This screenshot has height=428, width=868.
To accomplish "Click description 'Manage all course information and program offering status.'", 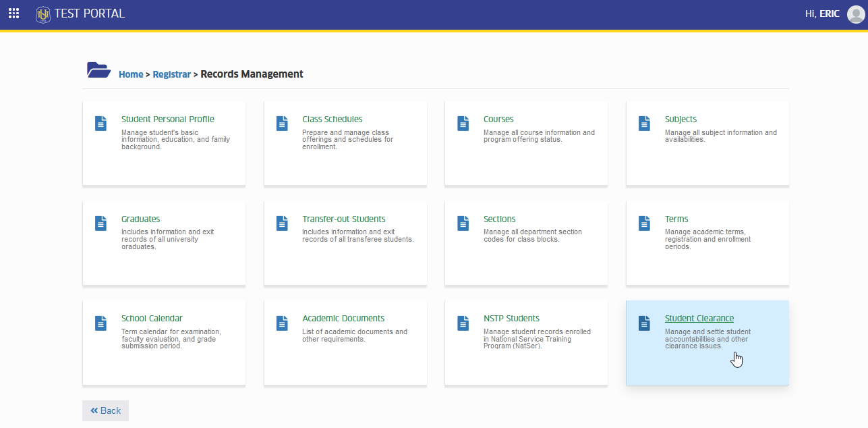I will (539, 136).
